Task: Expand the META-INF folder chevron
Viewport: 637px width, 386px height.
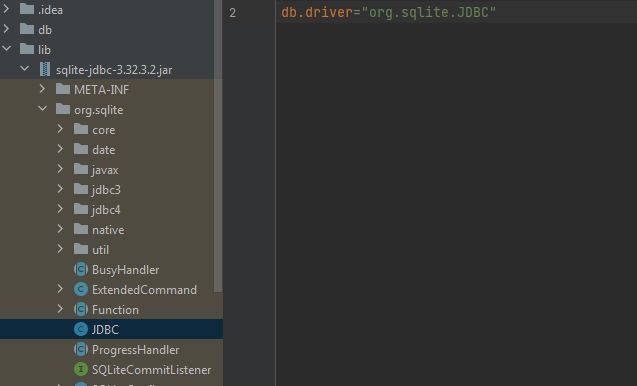Action: [x=42, y=89]
